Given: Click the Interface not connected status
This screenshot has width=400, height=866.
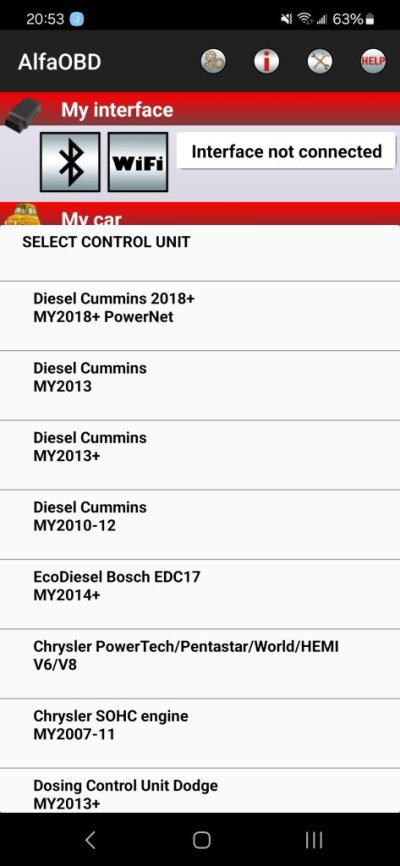Looking at the screenshot, I should coord(286,151).
